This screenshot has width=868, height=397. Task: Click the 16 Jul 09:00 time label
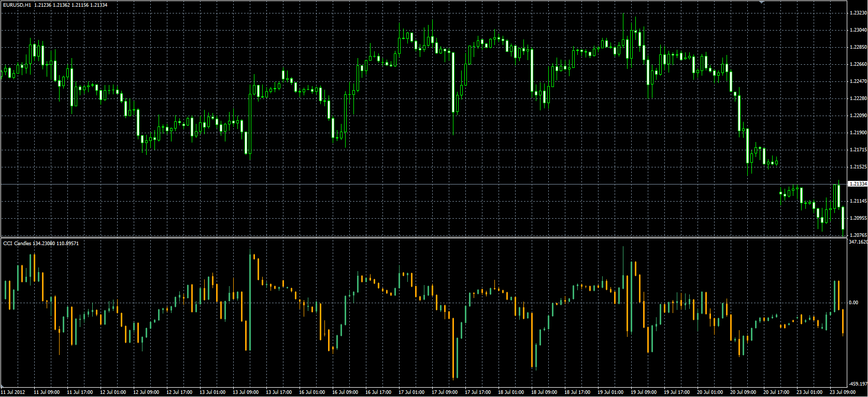click(345, 392)
